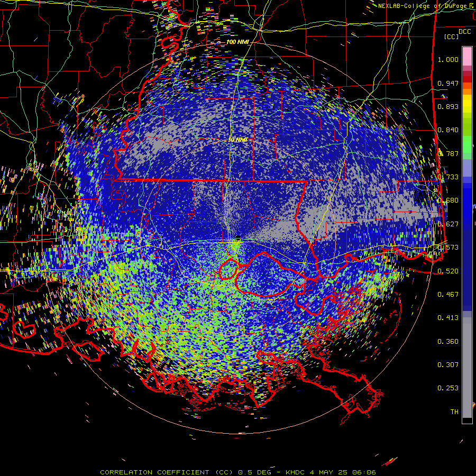Click the 100 NMI range ring label
Screen dimensions: 476x476
237,42
